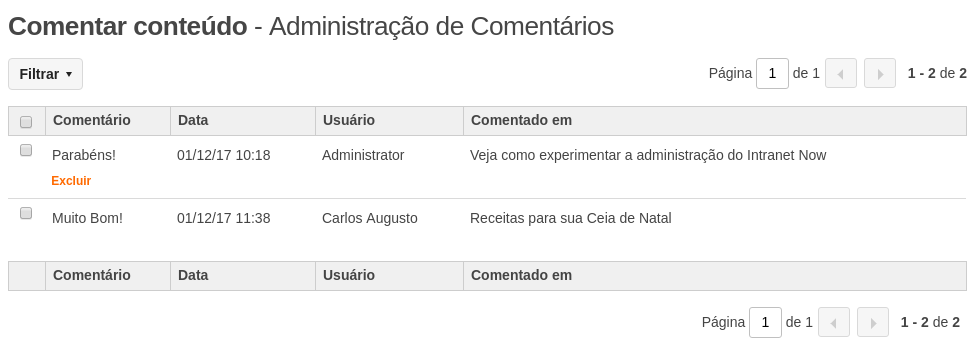This screenshot has height=363, width=975.
Task: Open Receitas para sua Ceia de Natal
Action: pos(571,218)
